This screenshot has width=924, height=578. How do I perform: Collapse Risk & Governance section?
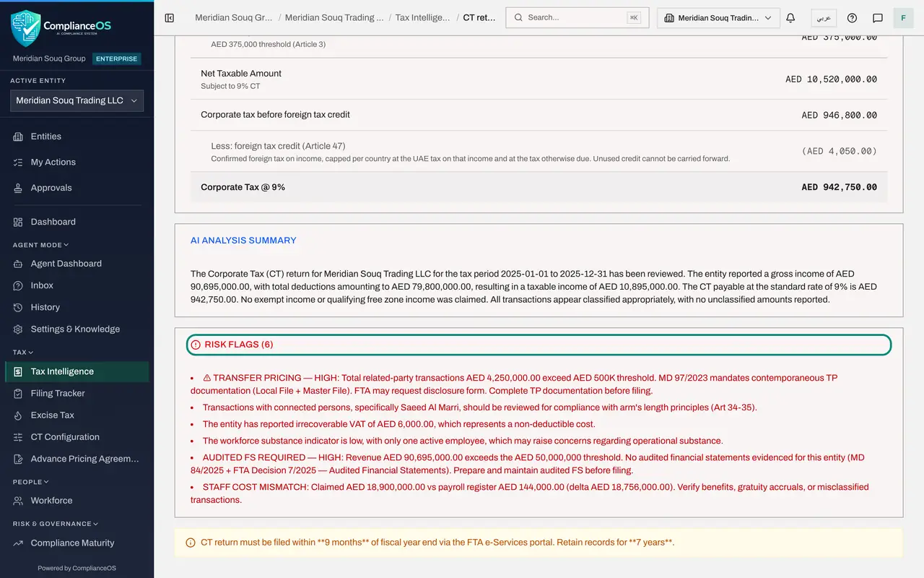point(56,524)
